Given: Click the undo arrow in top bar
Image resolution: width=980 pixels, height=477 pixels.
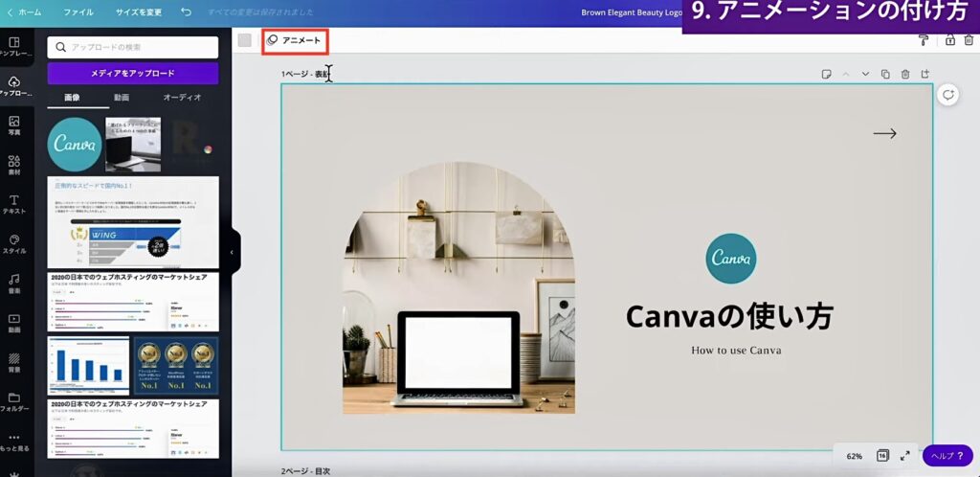Looking at the screenshot, I should (187, 11).
